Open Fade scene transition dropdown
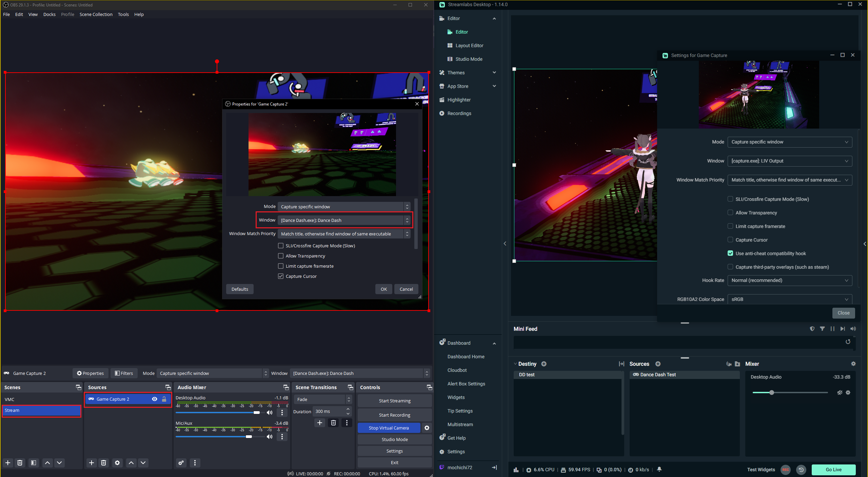 tap(323, 399)
